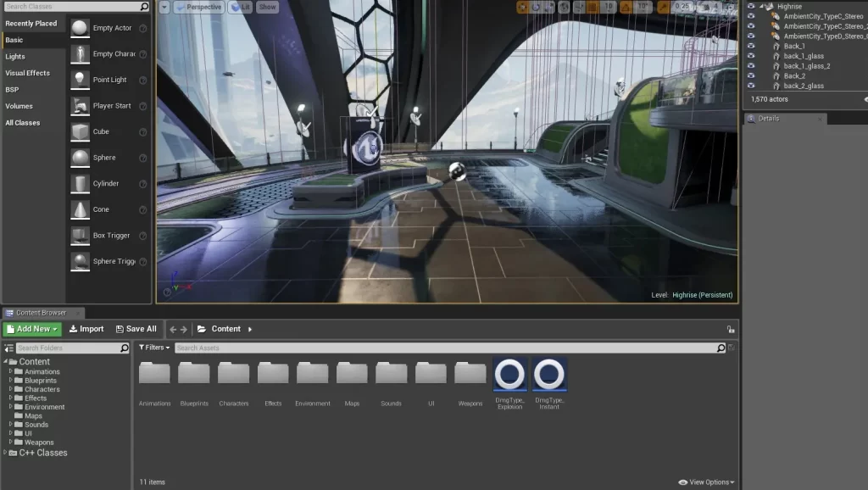
Task: Select the Point Light placement icon
Action: coord(81,79)
